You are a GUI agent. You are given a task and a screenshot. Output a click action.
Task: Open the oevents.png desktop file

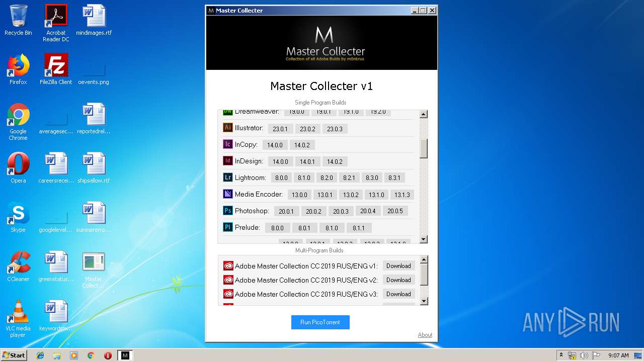point(94,69)
